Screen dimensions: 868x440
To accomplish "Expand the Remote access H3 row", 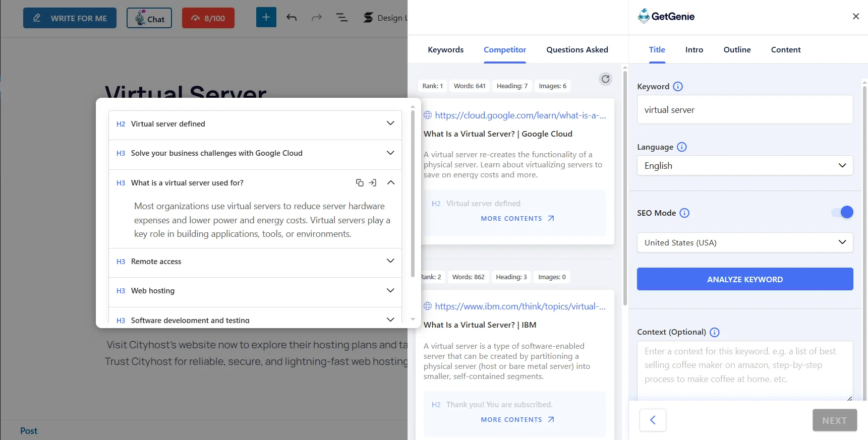I will tap(255, 262).
